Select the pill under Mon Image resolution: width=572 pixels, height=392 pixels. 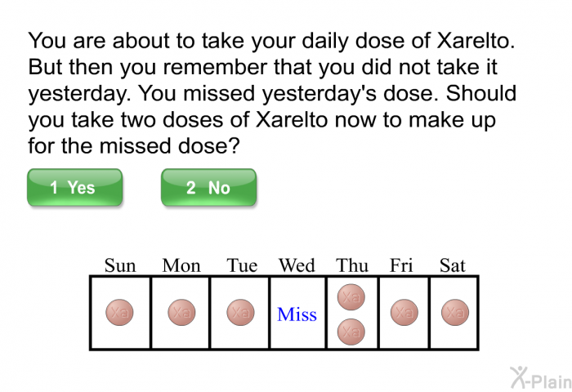coord(181,313)
